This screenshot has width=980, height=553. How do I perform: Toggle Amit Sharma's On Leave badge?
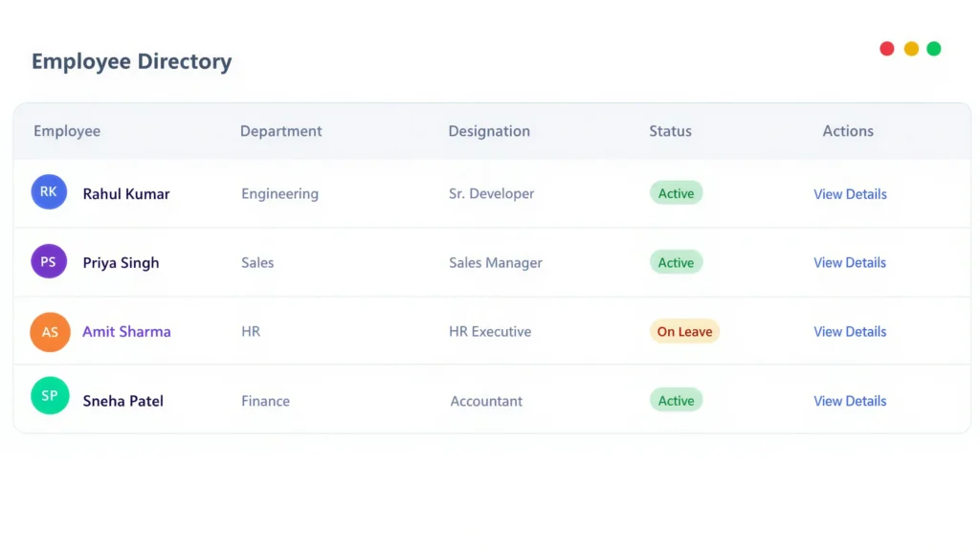point(684,331)
